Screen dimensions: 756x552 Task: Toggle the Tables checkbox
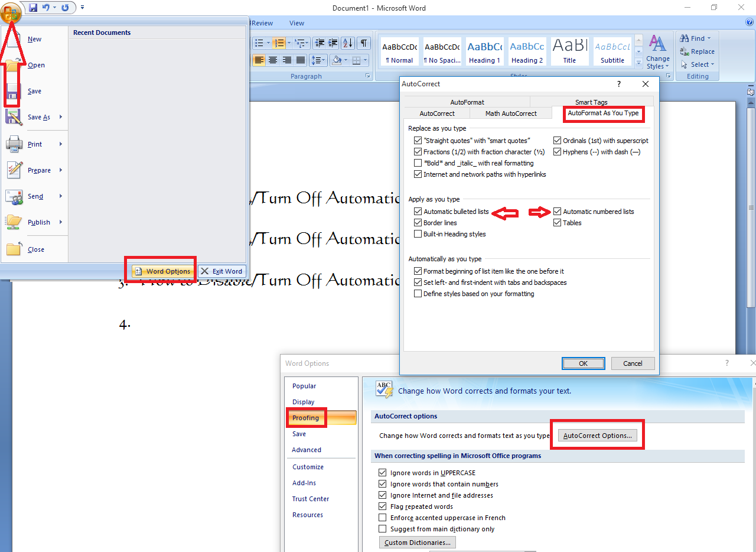coord(558,223)
